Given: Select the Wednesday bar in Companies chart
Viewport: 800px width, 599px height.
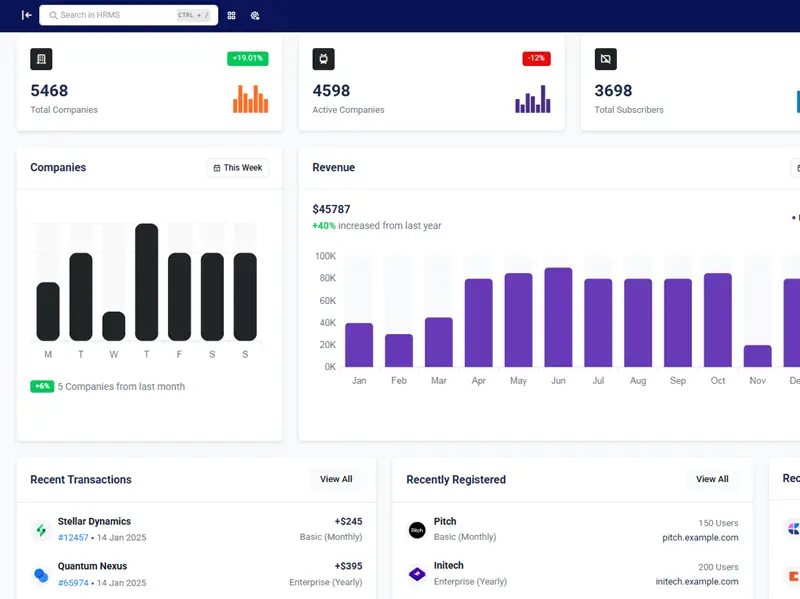Looking at the screenshot, I should pos(114,326).
